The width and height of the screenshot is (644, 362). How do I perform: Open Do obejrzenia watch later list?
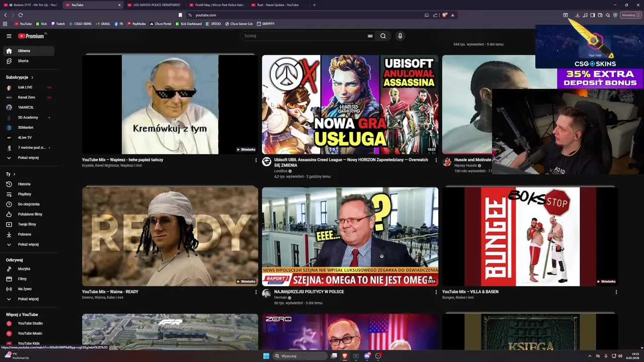pyautogui.click(x=29, y=204)
